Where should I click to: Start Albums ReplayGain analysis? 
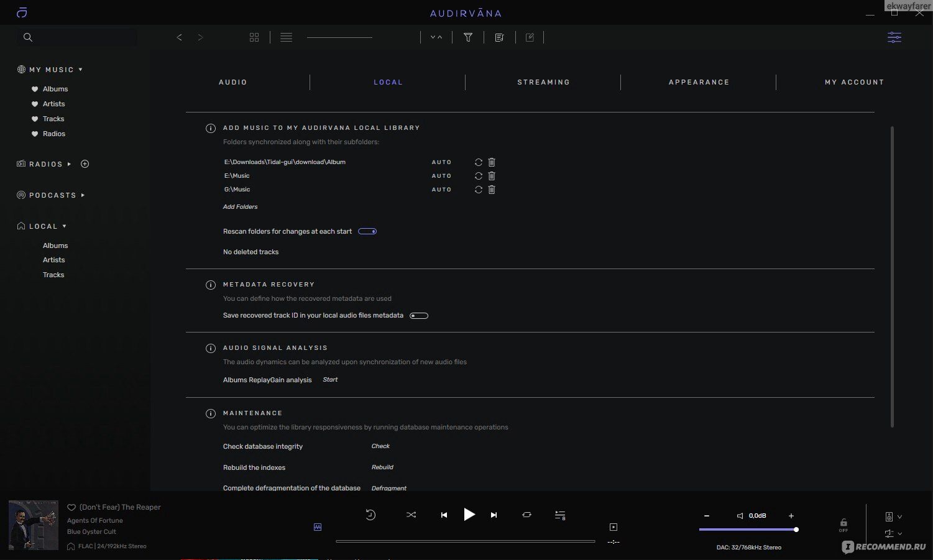point(330,380)
